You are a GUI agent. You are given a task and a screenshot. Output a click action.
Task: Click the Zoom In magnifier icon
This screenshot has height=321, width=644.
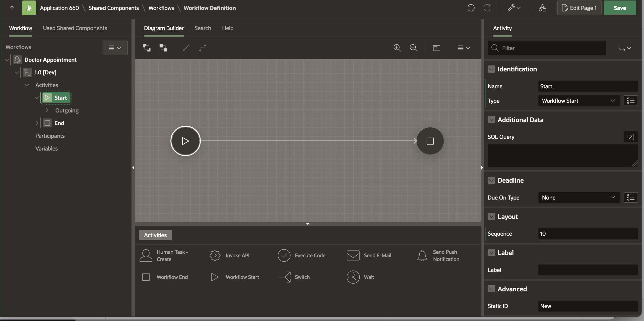click(397, 48)
